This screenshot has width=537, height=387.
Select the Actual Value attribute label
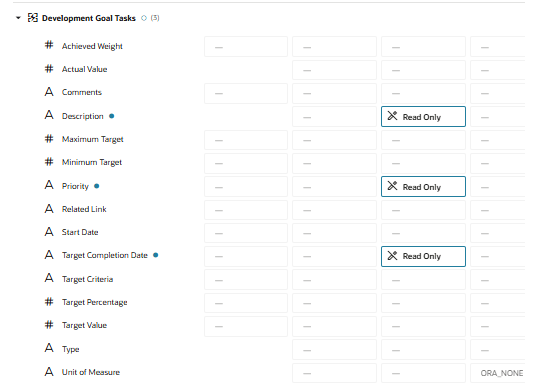tap(84, 69)
